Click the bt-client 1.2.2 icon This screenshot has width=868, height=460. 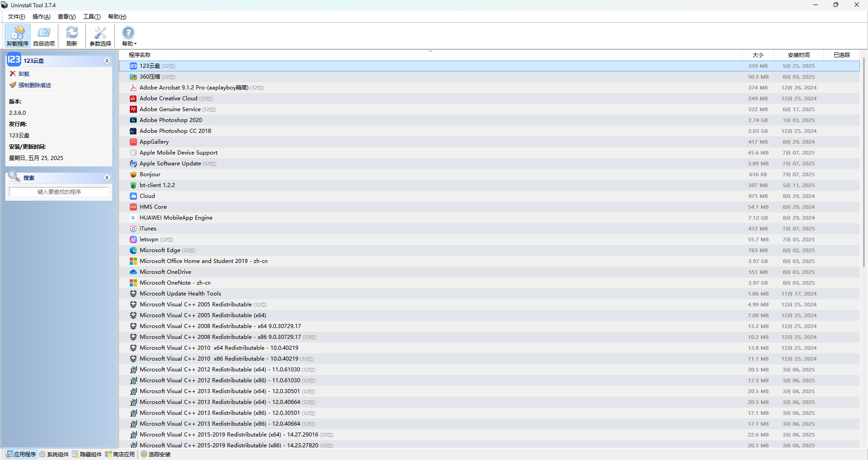click(133, 185)
